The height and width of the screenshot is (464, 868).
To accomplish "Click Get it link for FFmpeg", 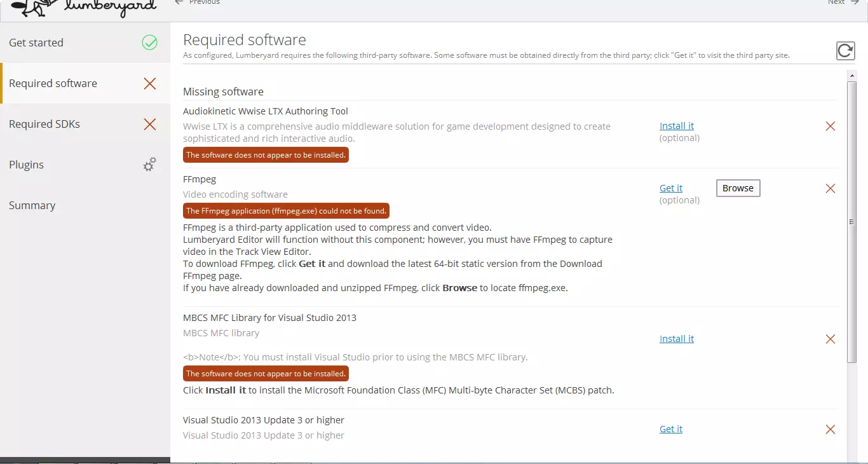I will coord(671,188).
